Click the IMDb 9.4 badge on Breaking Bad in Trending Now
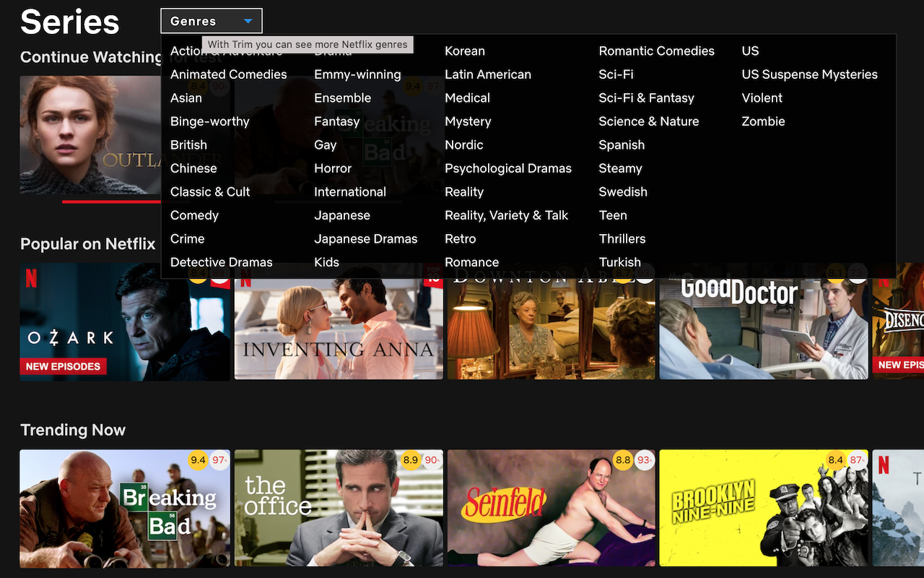The height and width of the screenshot is (578, 924). coord(198,460)
